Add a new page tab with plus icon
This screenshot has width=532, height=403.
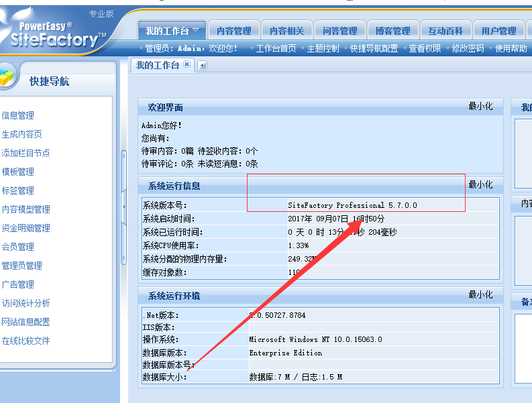[x=202, y=66]
